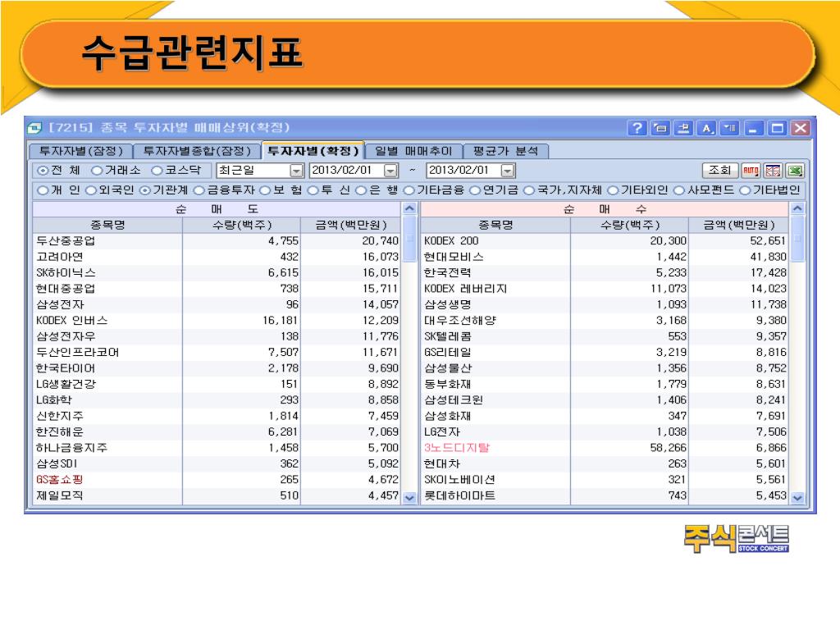Image resolution: width=840 pixels, height=630 pixels.
Task: Select 현대모비스 in 순매수 list
Action: tap(605, 257)
